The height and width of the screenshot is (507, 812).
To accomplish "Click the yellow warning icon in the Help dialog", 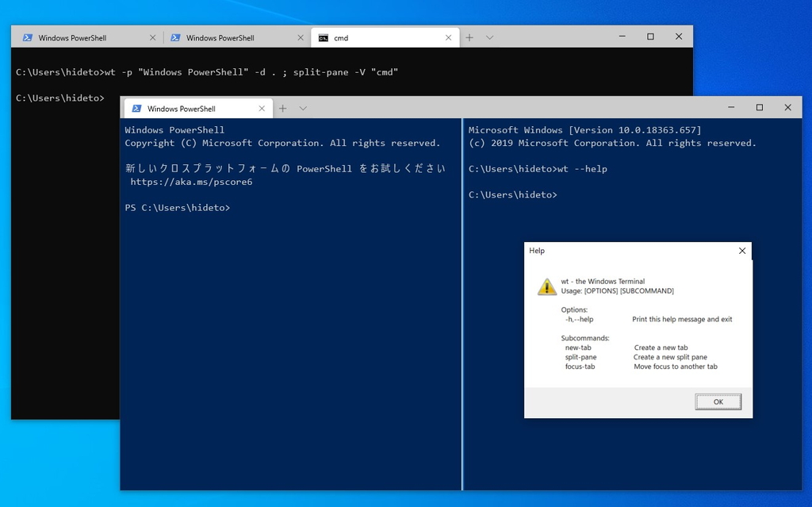I will (546, 287).
